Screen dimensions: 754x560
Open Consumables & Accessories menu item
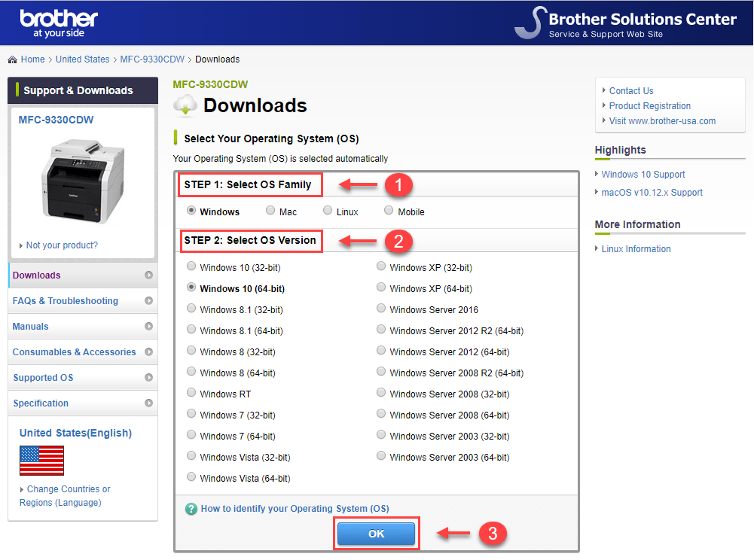[x=75, y=352]
